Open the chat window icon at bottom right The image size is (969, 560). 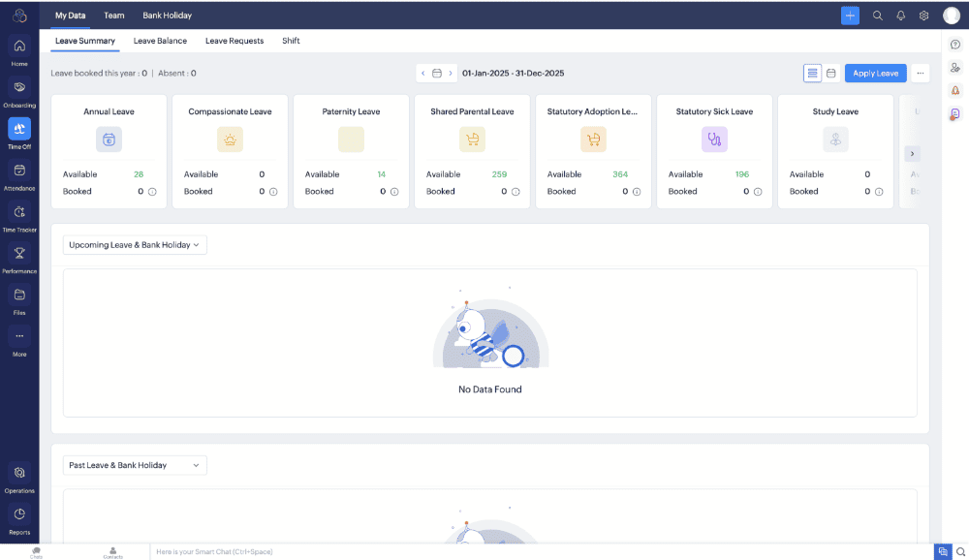(x=943, y=552)
